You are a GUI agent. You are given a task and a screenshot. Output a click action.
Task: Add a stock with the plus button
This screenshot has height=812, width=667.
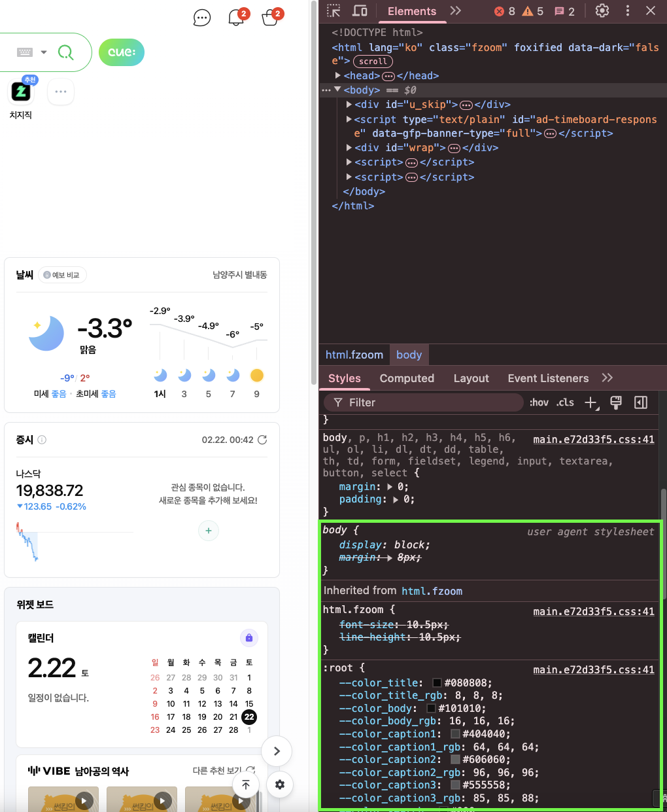[208, 531]
